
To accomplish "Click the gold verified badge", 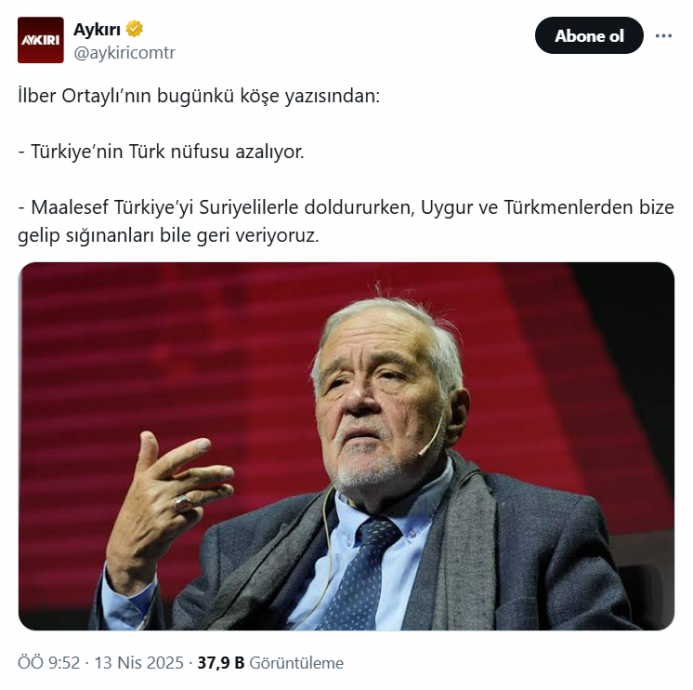I will pos(134,29).
